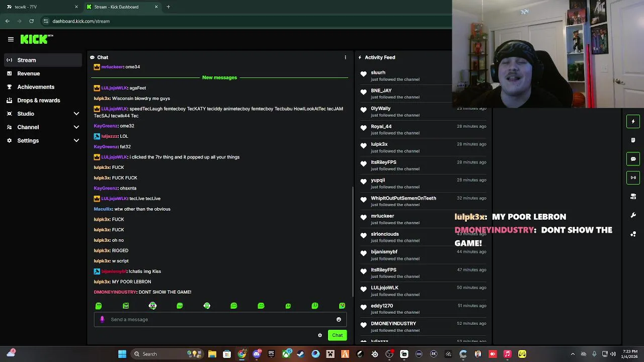Click yupqii in Activity Feed
This screenshot has height=362, width=644.
point(378,180)
